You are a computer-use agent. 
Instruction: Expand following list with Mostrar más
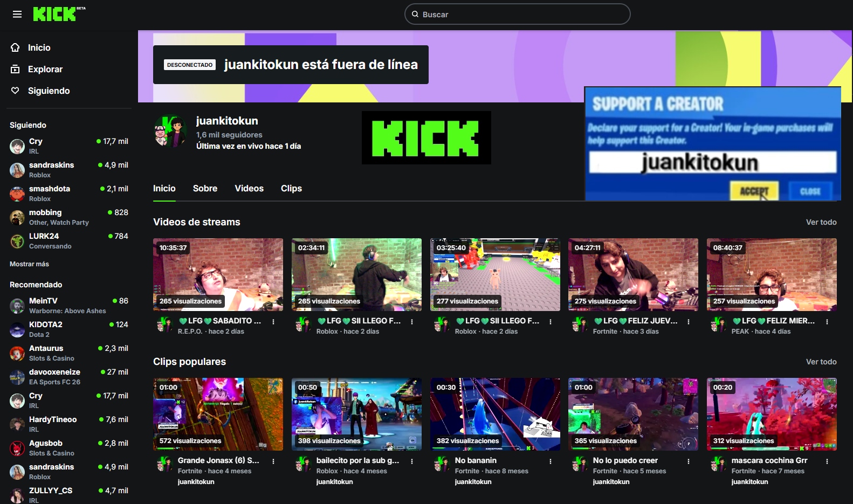[x=29, y=264]
